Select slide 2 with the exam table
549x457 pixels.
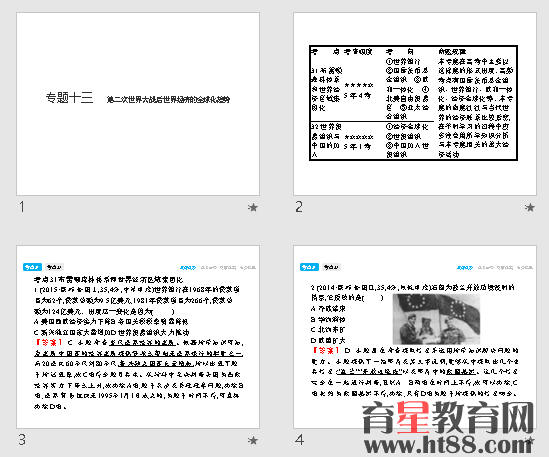point(415,104)
